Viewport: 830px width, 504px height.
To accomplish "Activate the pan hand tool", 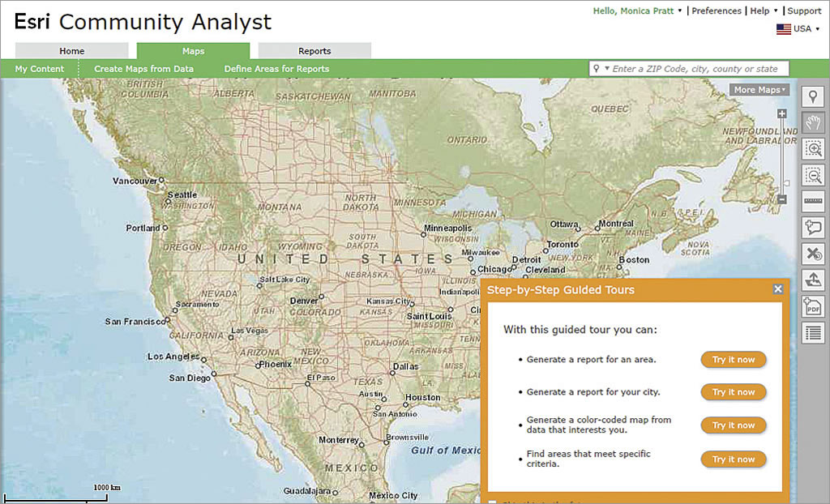I will point(813,123).
